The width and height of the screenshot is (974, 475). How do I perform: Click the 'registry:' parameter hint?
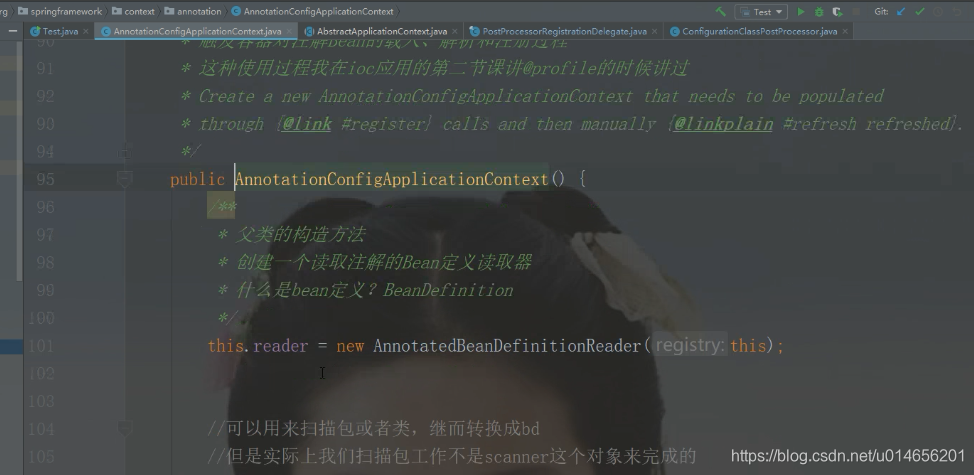(x=690, y=345)
